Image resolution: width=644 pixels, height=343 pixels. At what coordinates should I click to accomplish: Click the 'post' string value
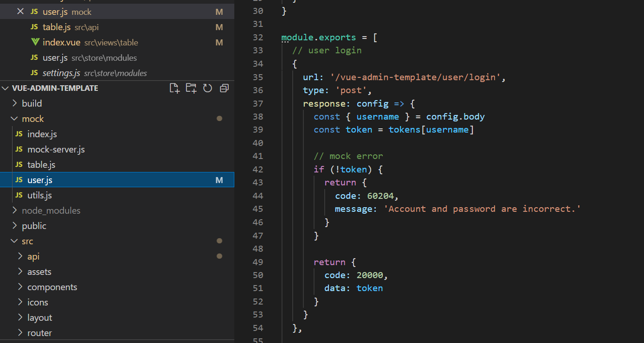(351, 90)
